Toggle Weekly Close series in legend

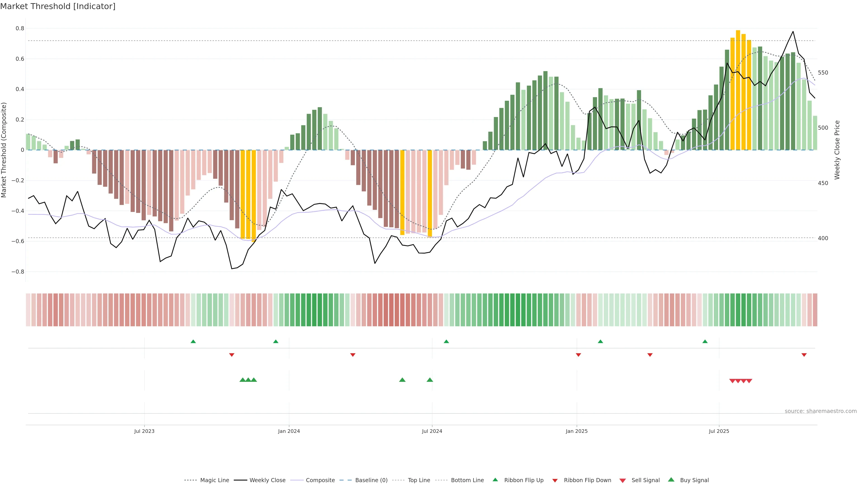267,480
